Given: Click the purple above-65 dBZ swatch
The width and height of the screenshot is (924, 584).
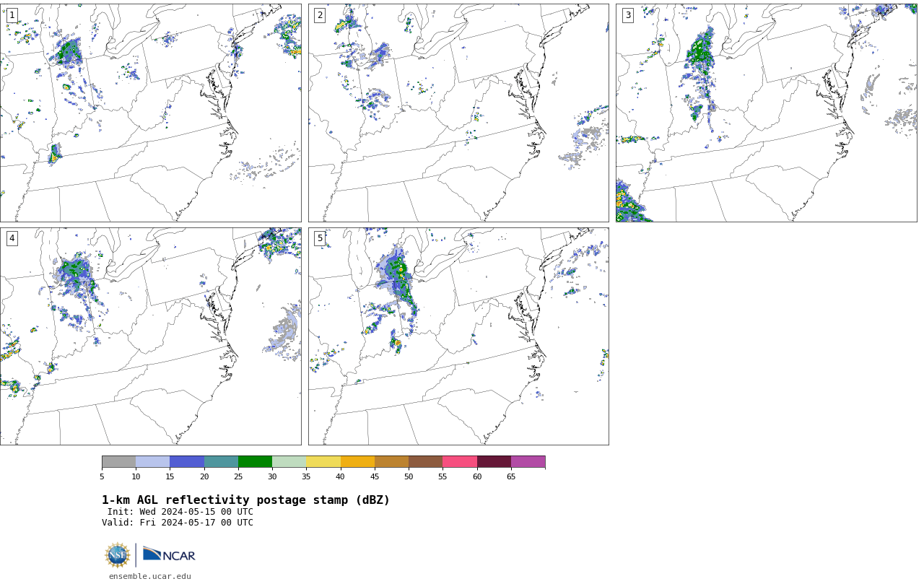Looking at the screenshot, I should click(x=528, y=462).
